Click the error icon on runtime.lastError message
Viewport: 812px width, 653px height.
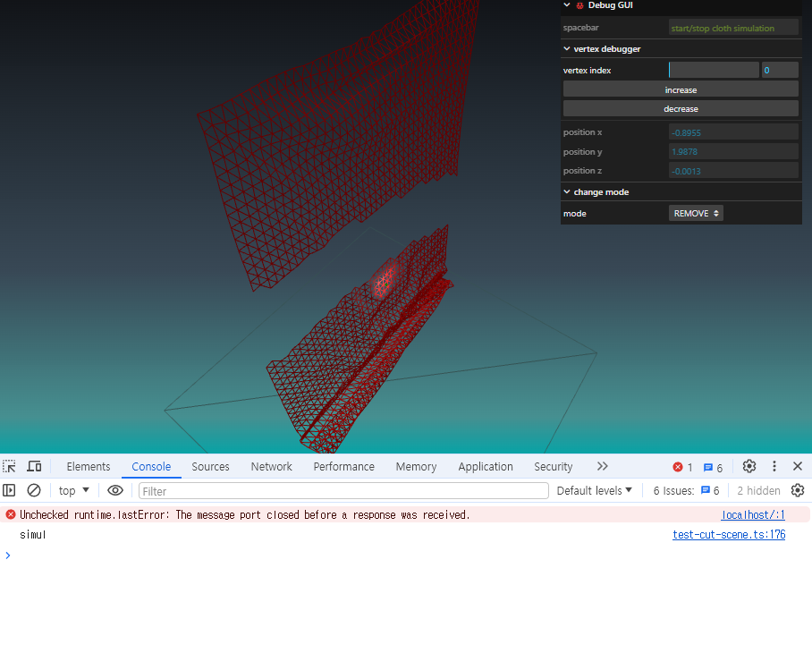click(11, 514)
